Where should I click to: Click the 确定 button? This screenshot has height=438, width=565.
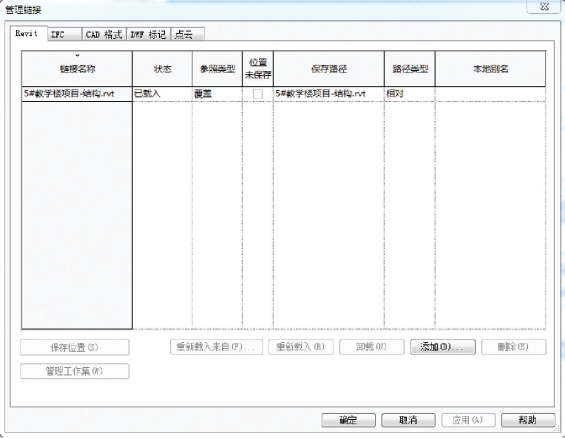click(x=348, y=420)
